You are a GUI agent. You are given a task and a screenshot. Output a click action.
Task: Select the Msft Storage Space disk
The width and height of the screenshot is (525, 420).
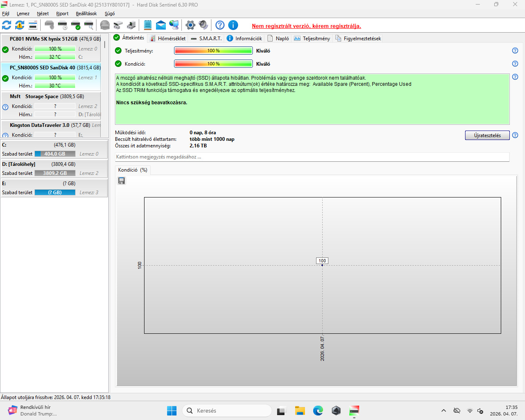click(x=51, y=105)
